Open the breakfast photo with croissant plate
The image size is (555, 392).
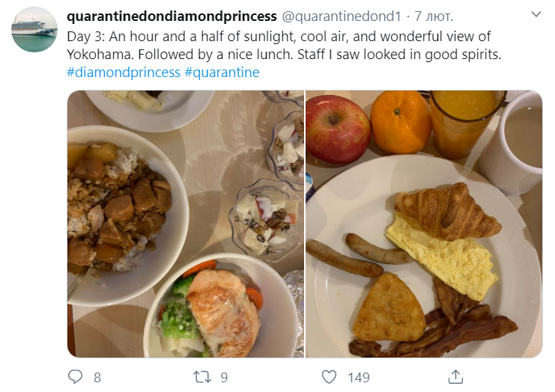click(x=424, y=224)
